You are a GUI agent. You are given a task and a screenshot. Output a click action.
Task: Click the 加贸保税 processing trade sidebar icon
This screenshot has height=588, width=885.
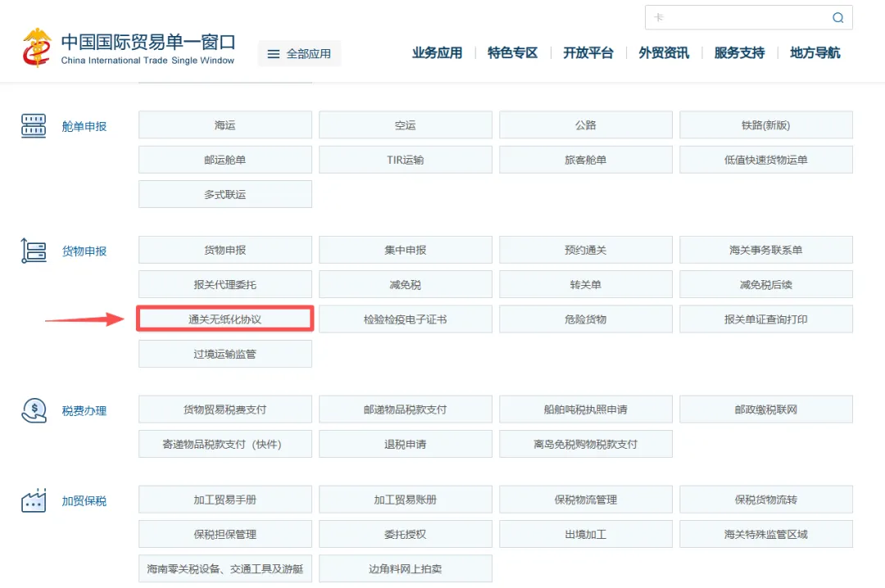33,500
